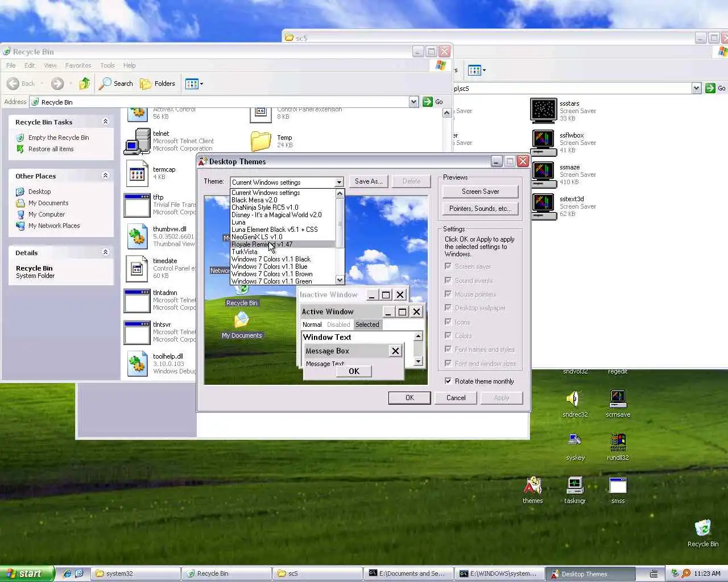This screenshot has height=582, width=728.
Task: Open the Recycle Bin address bar dropdown
Action: point(413,102)
